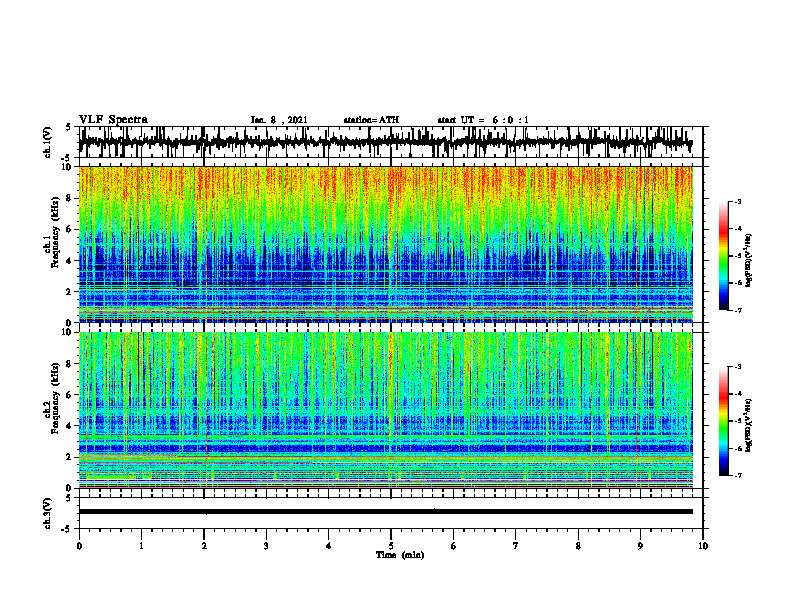The image size is (792, 612).
Task: Click the "ch.3(V)" axis label
Action: coord(48,513)
